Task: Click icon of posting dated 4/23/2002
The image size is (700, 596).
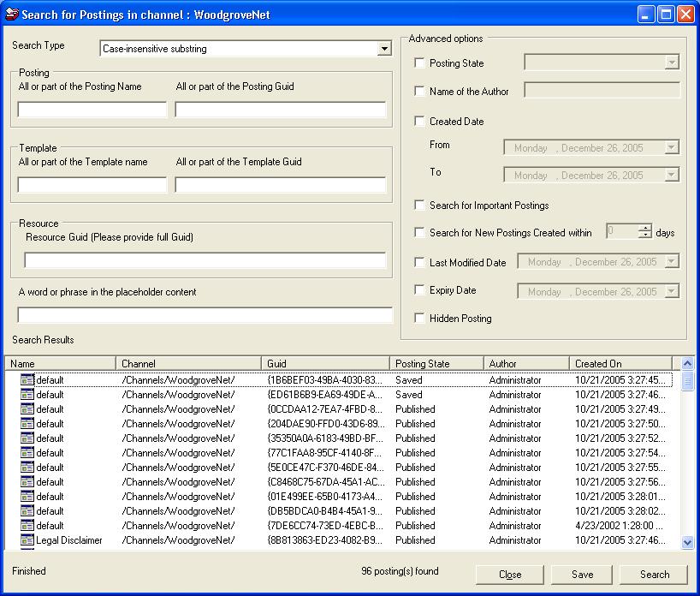Action: click(27, 526)
